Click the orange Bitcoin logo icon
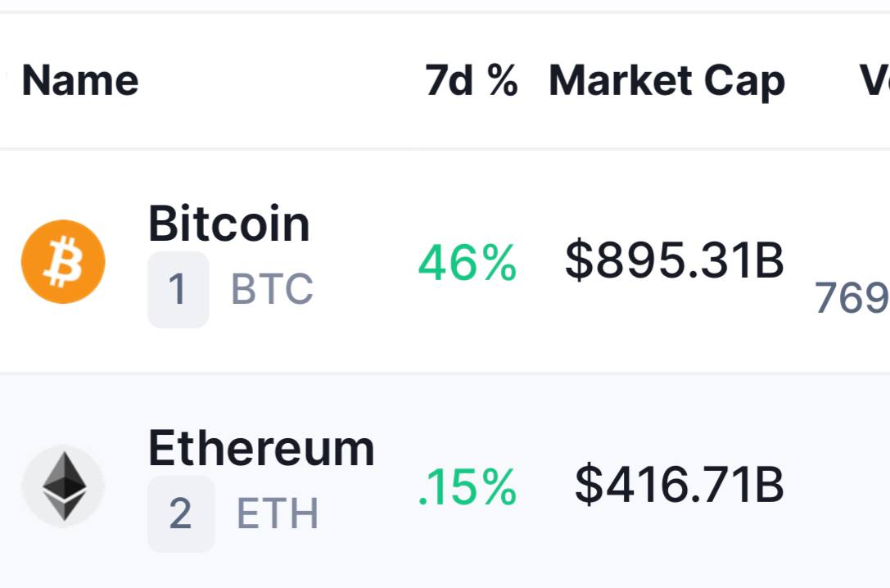 click(63, 261)
